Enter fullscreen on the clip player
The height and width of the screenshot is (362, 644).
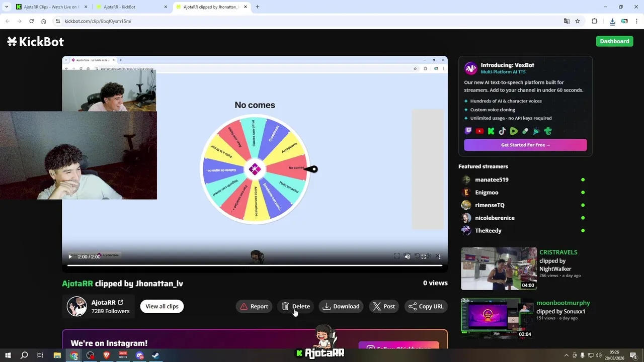424,256
